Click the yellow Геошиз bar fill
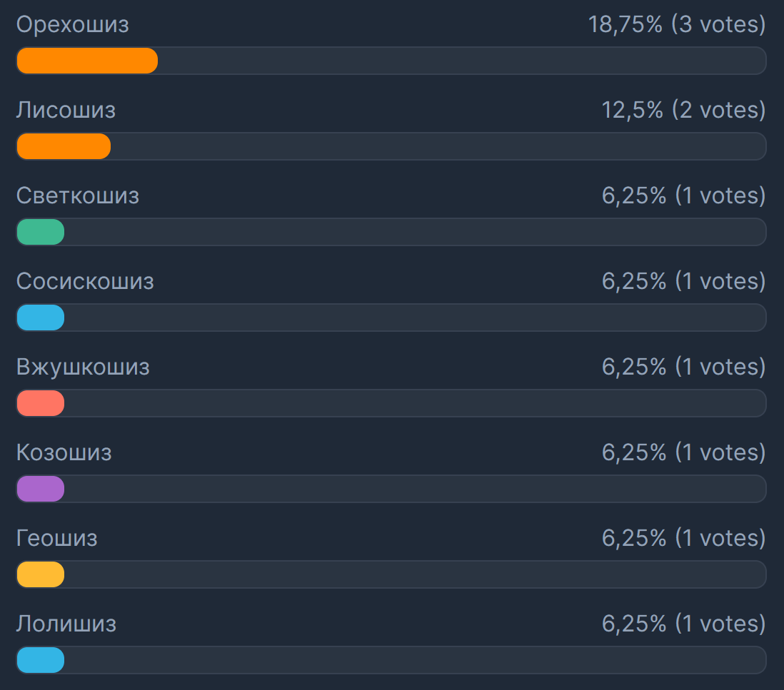 coord(41,574)
